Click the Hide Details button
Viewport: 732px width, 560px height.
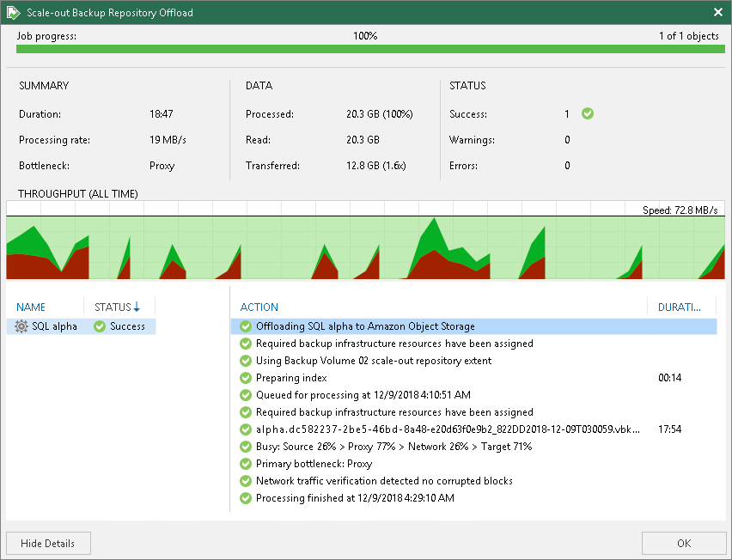49,543
